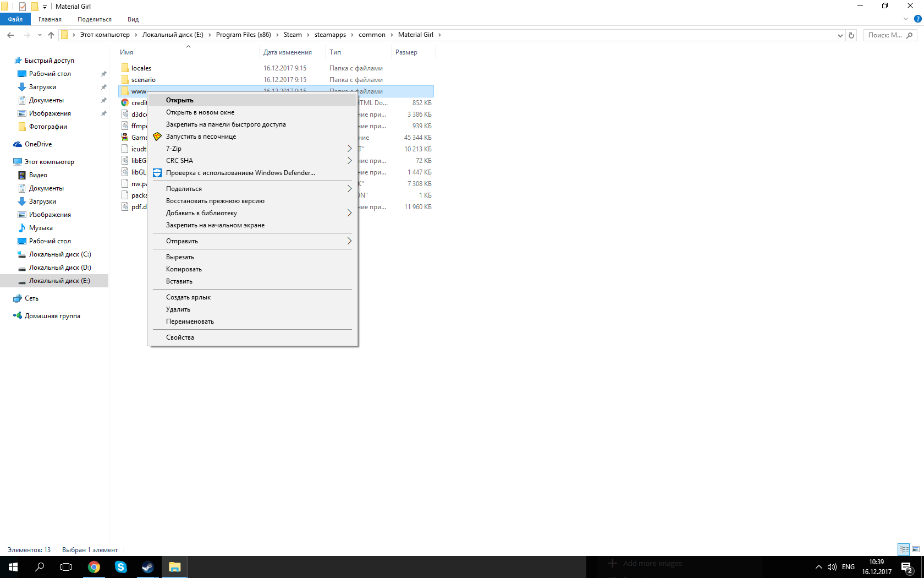Image resolution: width=924 pixels, height=578 pixels.
Task: Open Свойства from context menu
Action: (x=252, y=337)
